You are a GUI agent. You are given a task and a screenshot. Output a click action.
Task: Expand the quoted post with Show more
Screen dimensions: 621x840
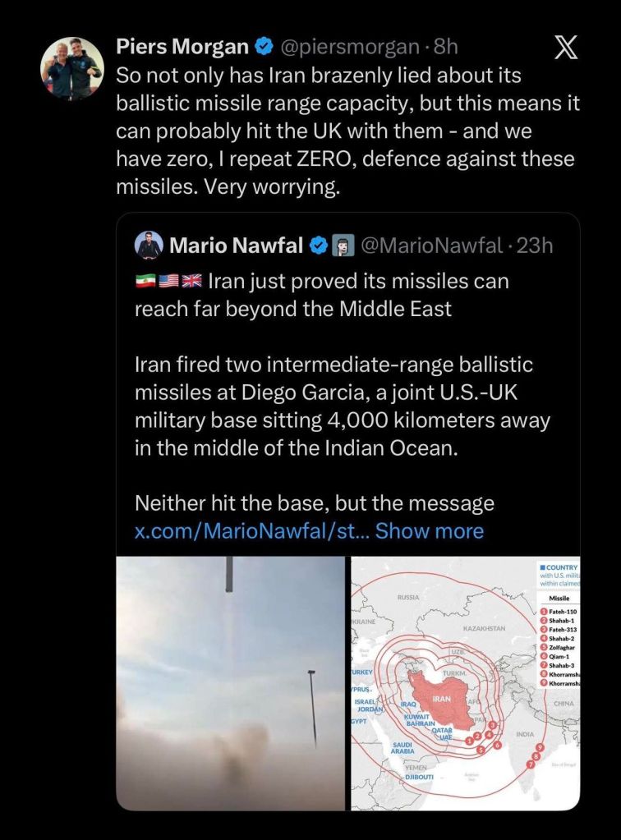click(x=430, y=530)
